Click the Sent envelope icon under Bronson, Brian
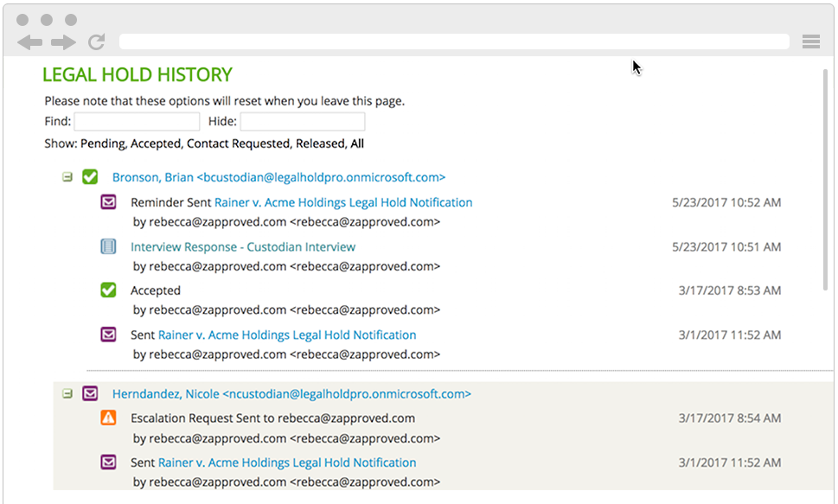This screenshot has width=838, height=504. pyautogui.click(x=108, y=335)
